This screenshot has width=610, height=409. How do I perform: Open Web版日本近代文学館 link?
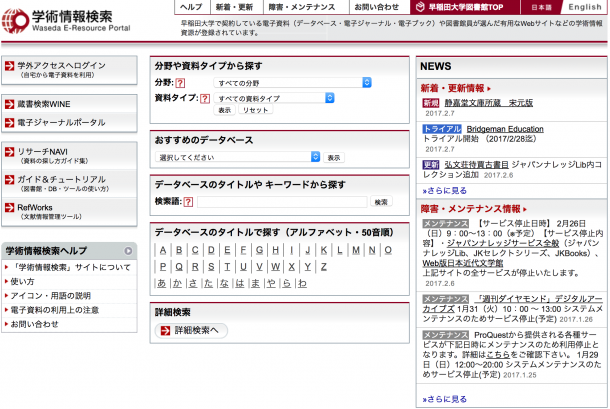pyautogui.click(x=463, y=263)
